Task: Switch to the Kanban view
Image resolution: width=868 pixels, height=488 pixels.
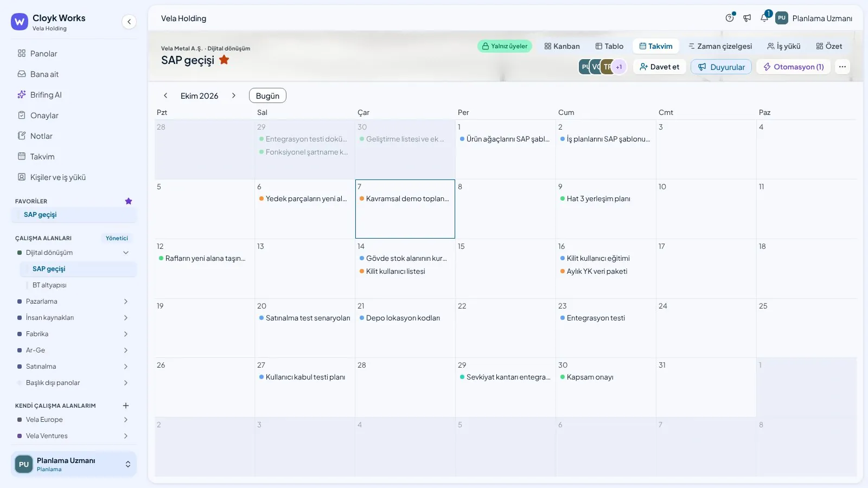Action: tap(562, 46)
